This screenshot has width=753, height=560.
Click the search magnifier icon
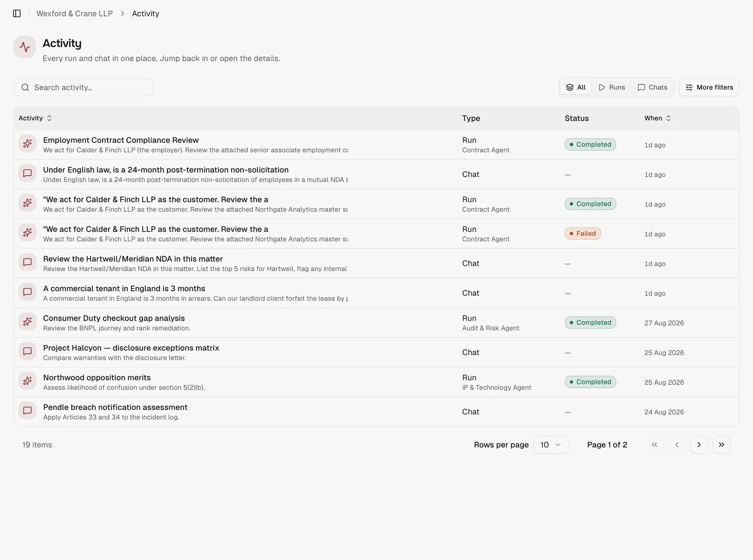point(25,87)
